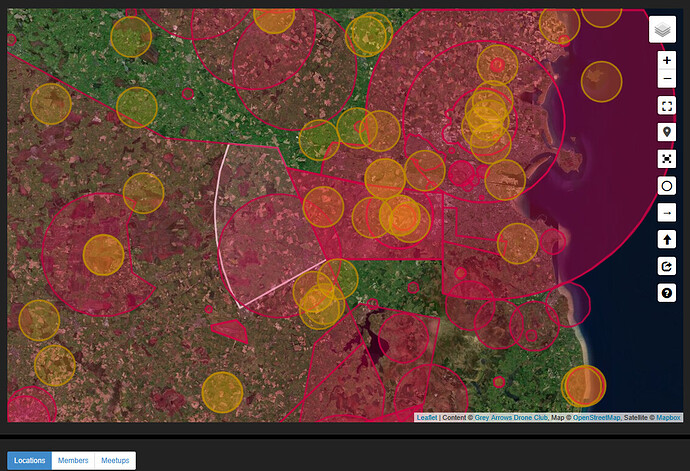The image size is (690, 471).
Task: Click the right arrow tool button
Action: 667,213
